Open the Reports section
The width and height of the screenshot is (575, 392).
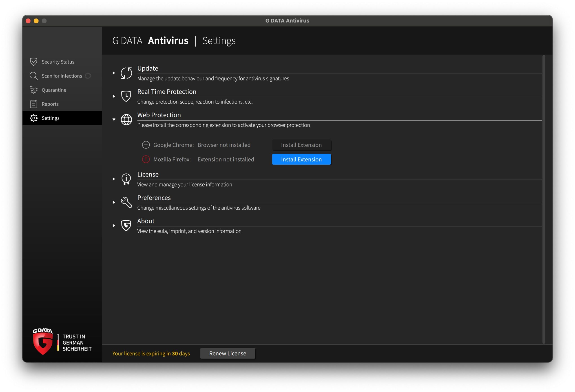(62, 104)
